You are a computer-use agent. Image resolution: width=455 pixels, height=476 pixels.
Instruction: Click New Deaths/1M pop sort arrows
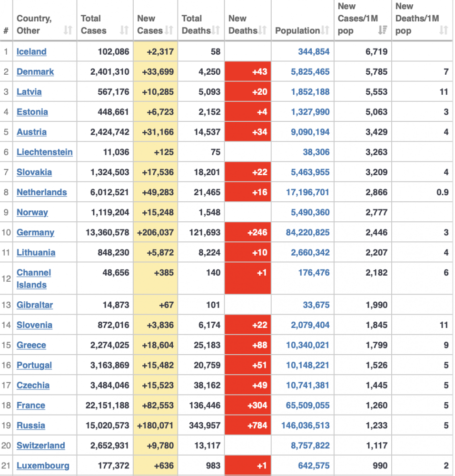444,30
